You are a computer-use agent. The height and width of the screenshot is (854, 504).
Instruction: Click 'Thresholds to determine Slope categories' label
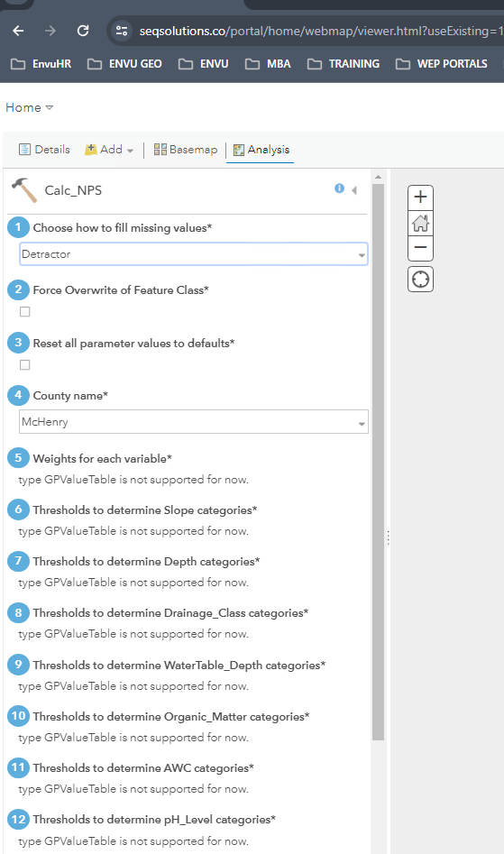(x=145, y=510)
